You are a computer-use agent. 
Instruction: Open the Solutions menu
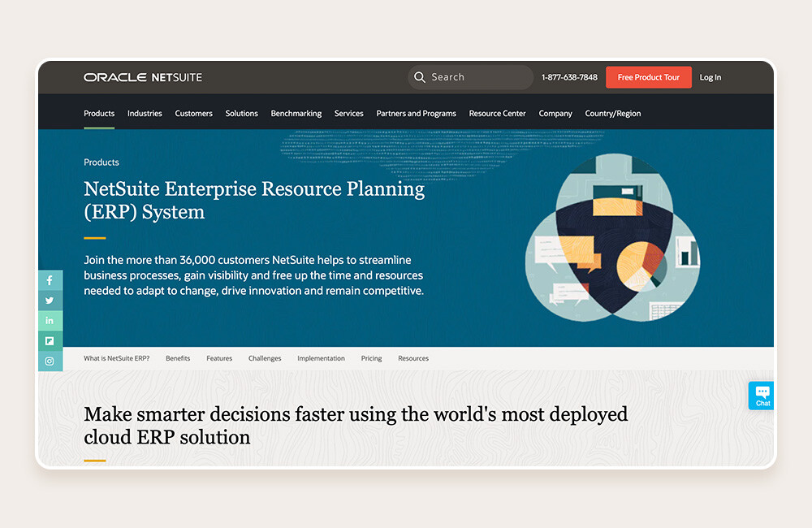click(x=241, y=114)
